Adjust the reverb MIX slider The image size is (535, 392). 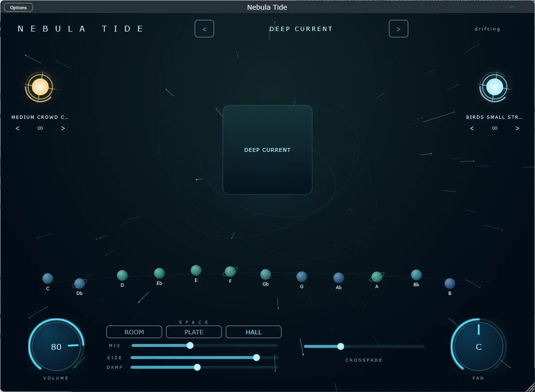tap(204, 345)
